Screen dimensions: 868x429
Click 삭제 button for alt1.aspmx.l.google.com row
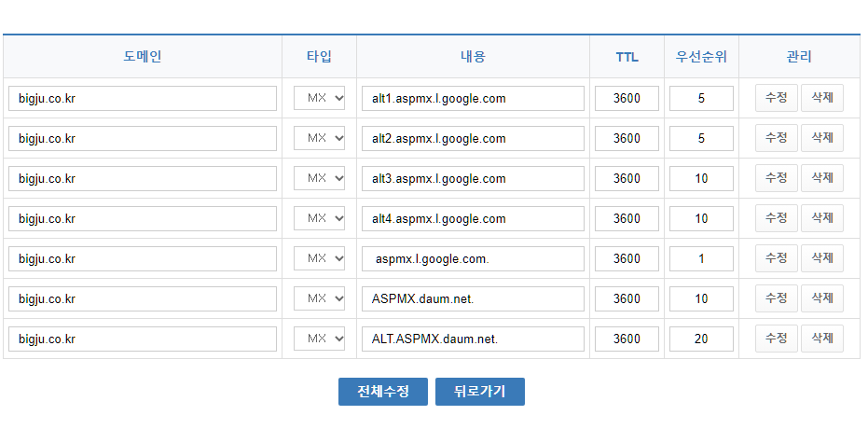point(822,98)
